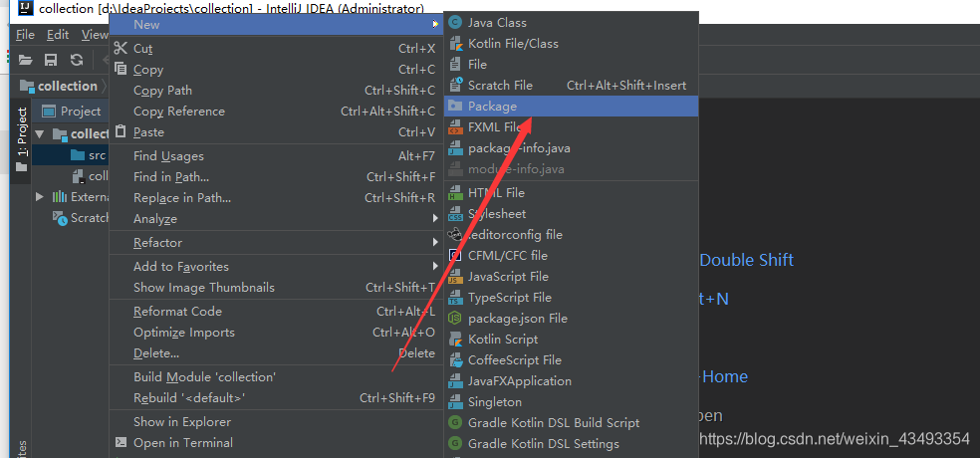The image size is (980, 458).
Task: Choose Build Module 'collection'
Action: point(276,377)
